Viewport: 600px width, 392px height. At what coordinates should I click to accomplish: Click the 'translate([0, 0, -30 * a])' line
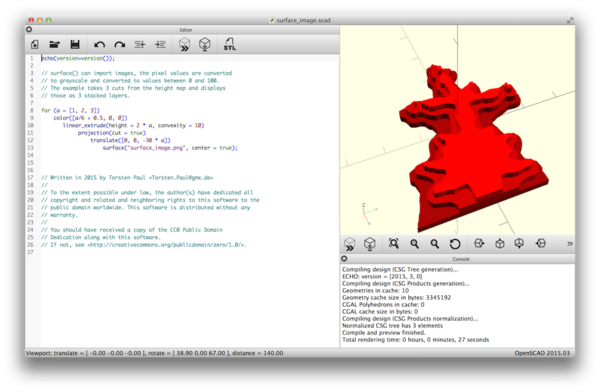(130, 140)
